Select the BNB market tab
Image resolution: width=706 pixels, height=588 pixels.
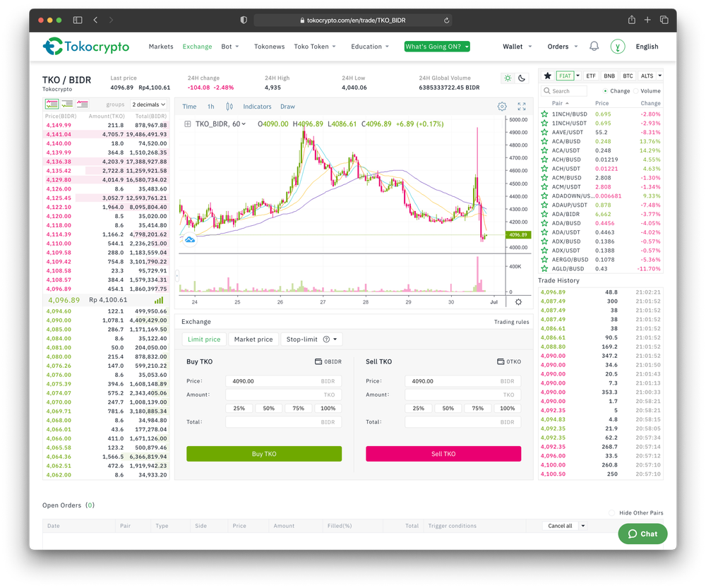[x=609, y=76]
